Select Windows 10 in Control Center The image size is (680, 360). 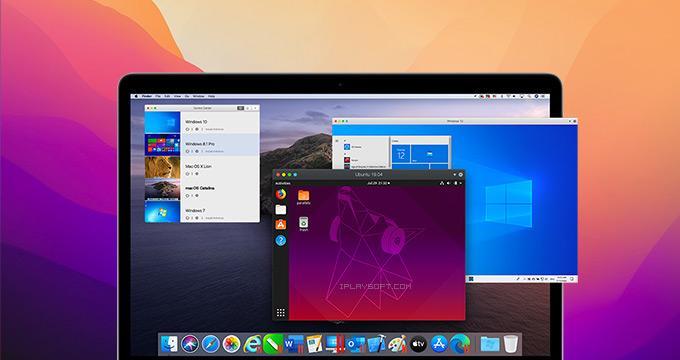(x=202, y=122)
